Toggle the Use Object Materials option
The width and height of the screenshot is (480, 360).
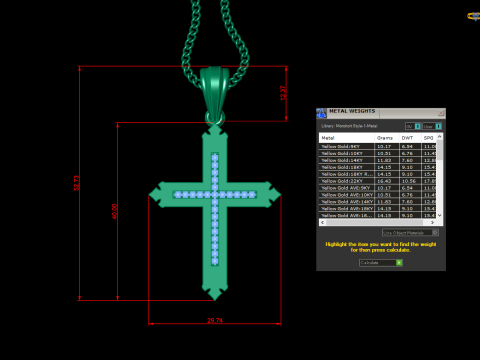410,233
